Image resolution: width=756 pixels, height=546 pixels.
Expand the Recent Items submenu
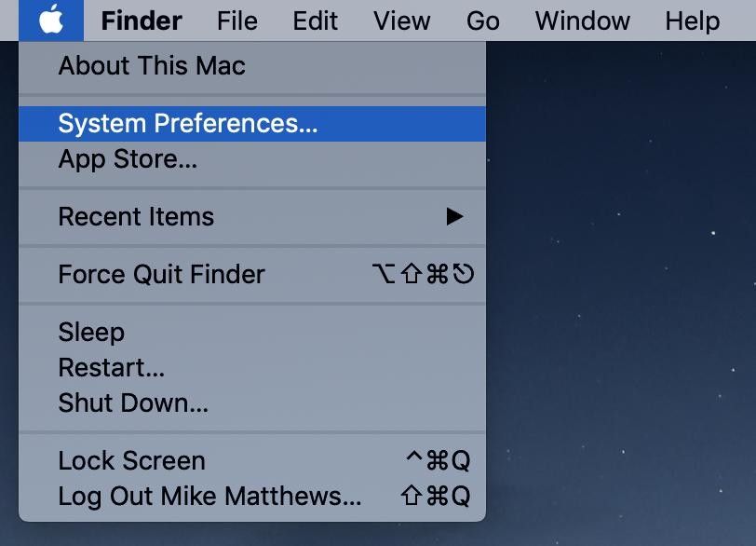[136, 217]
